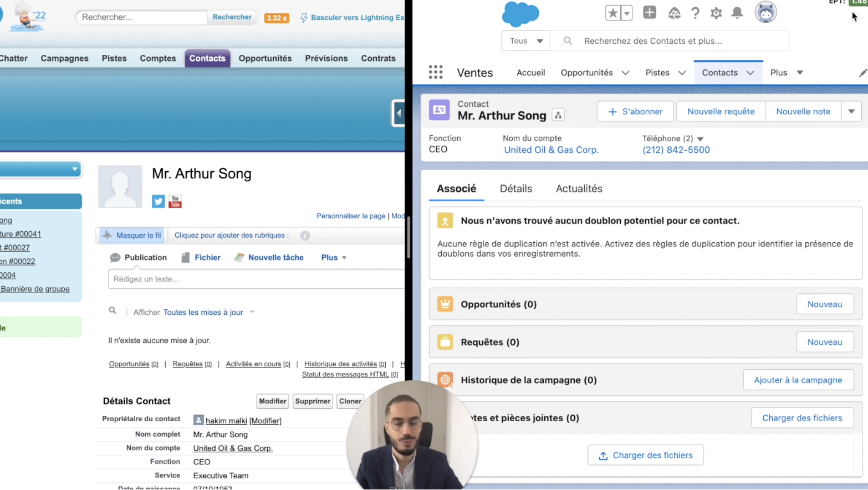Open the Opportunités tab in Lightning
This screenshot has width=868, height=490.
pyautogui.click(x=586, y=73)
